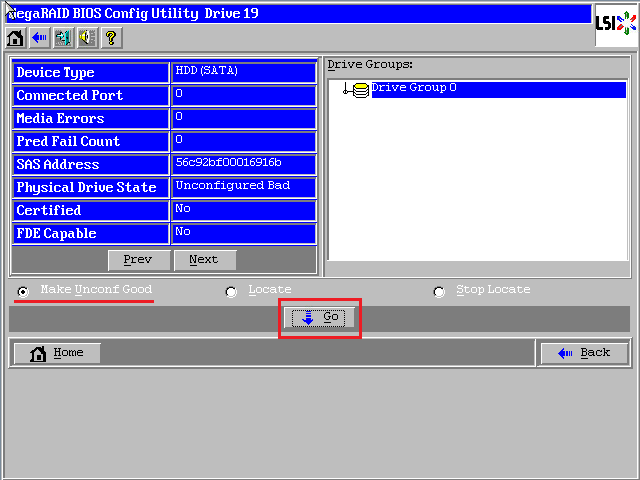Expand the Drive Group 0 tree connector

(x=346, y=90)
